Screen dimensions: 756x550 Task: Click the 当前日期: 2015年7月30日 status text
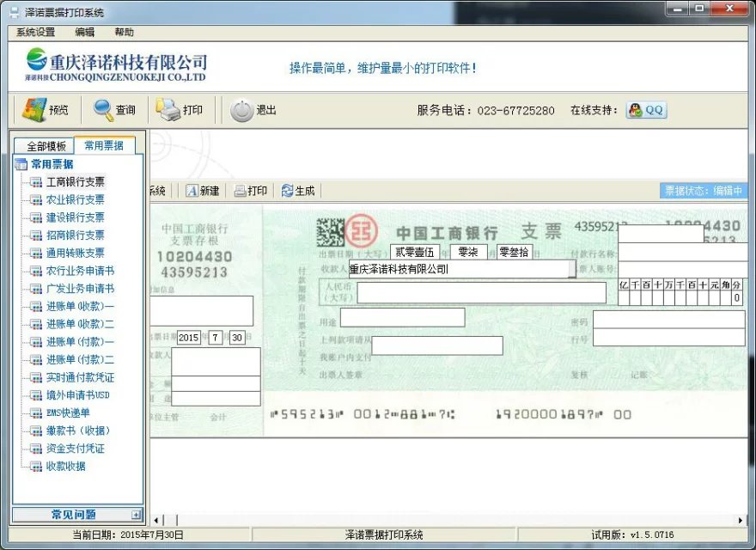[x=128, y=535]
